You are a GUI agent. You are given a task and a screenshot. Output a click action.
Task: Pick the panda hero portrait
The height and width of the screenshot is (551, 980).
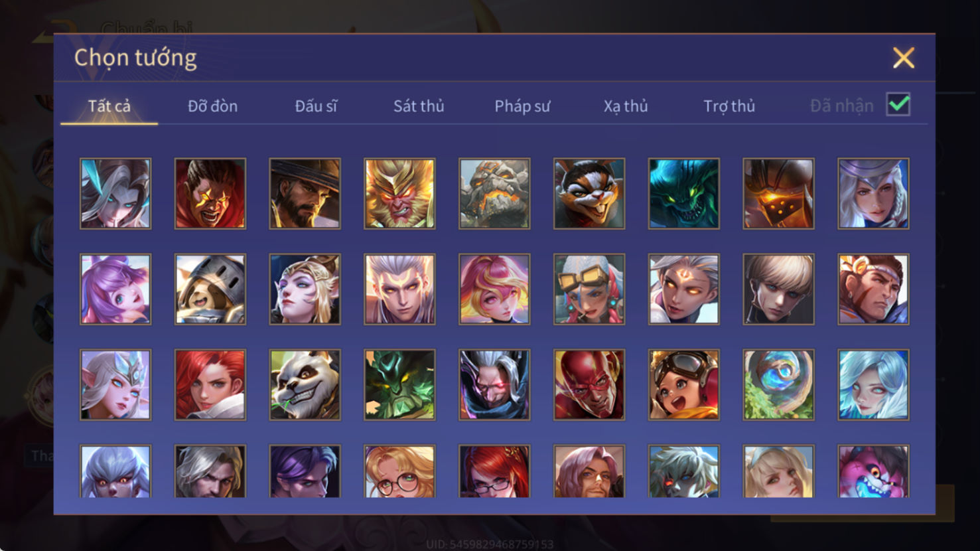click(305, 385)
